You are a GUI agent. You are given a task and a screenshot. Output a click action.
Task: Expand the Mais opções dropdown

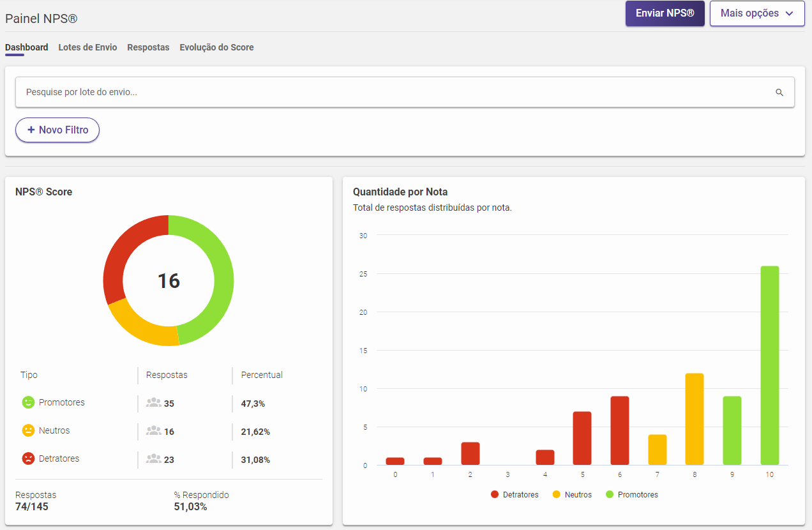point(757,13)
